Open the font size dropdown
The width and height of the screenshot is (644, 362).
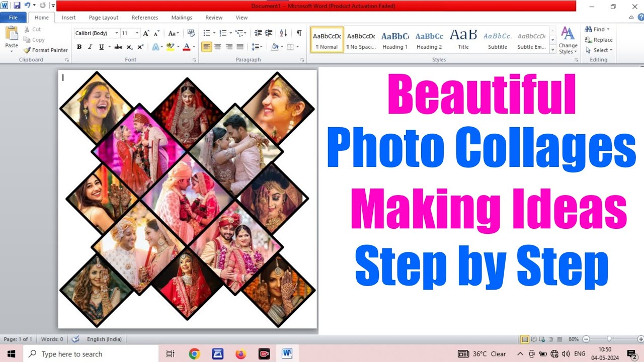pyautogui.click(x=137, y=33)
